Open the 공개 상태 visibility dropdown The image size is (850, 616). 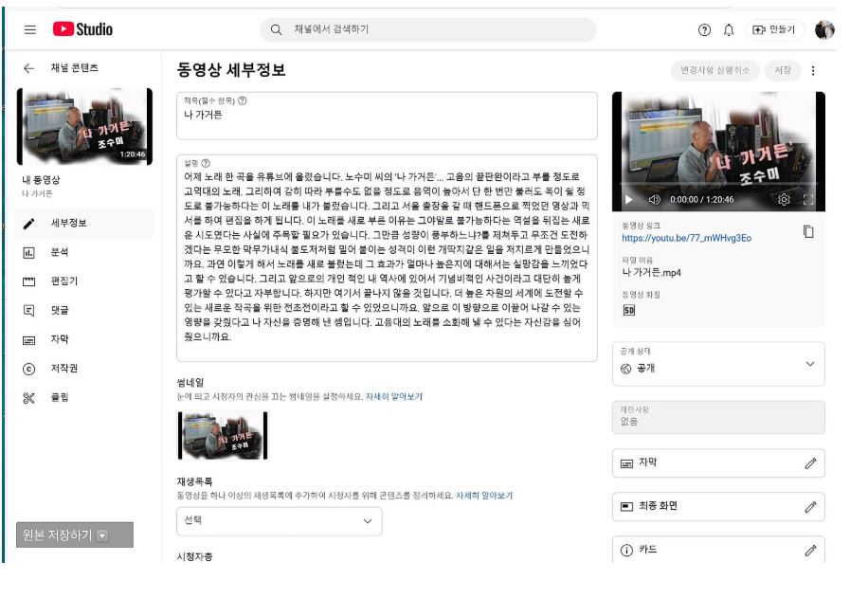pyautogui.click(x=717, y=364)
